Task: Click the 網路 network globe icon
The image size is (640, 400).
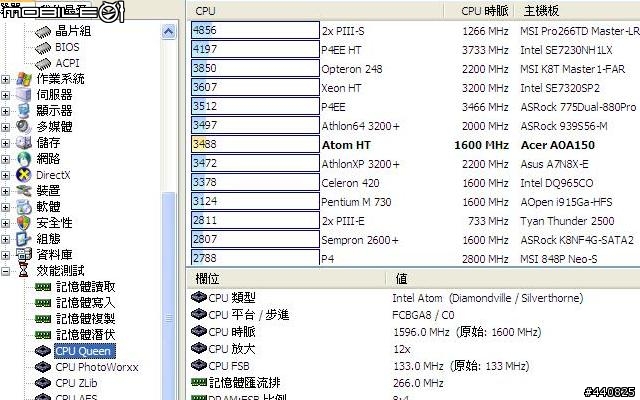Action: (x=24, y=159)
